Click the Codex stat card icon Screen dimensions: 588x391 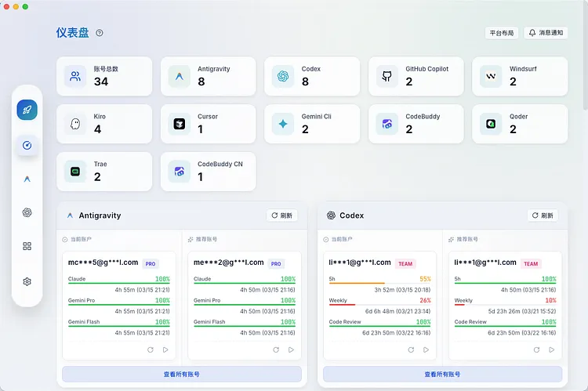[x=283, y=76]
